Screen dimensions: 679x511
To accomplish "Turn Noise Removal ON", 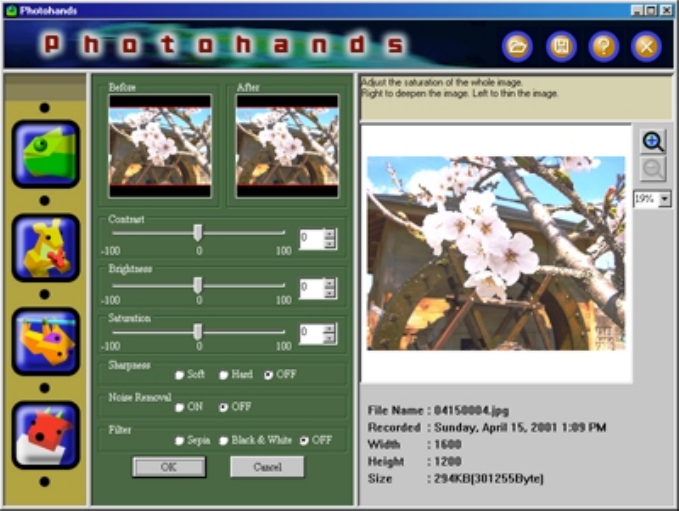I will click(x=179, y=408).
